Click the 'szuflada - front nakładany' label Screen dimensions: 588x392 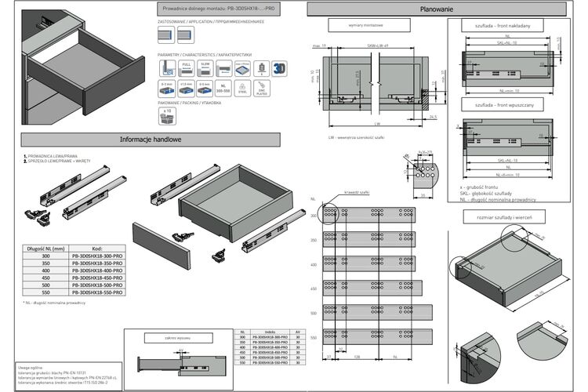pos(503,26)
